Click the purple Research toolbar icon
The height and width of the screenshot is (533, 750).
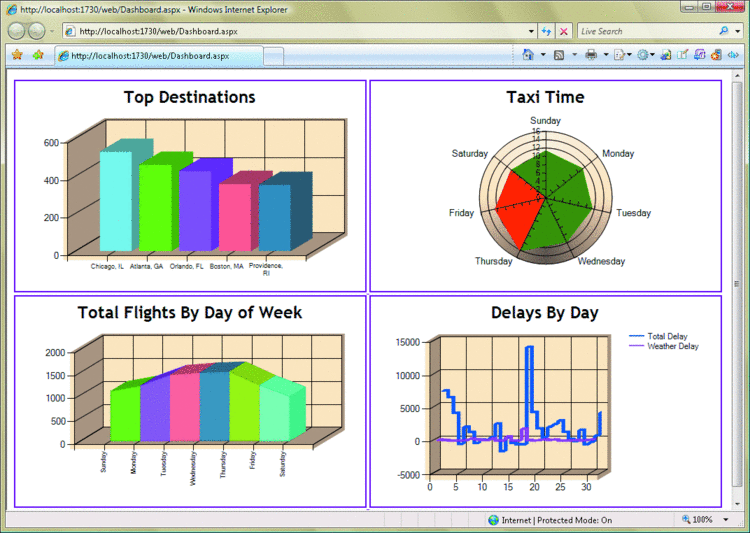click(699, 55)
